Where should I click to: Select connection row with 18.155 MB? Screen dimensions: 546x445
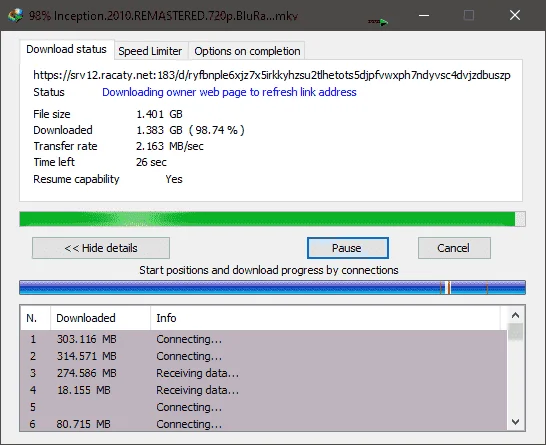(264, 390)
